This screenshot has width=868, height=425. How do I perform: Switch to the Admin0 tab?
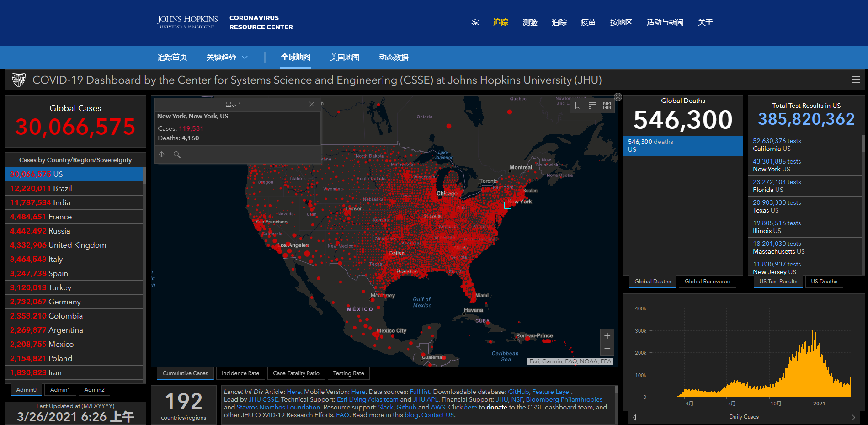26,390
